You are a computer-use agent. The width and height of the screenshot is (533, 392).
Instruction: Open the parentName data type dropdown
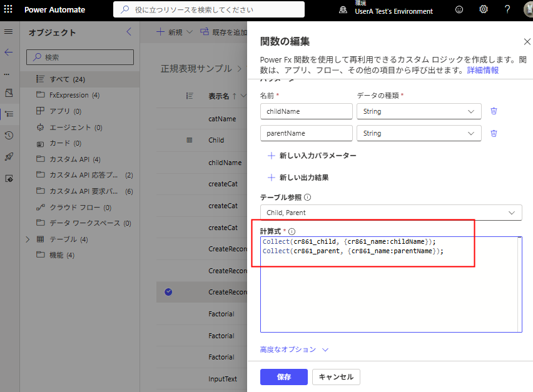pos(419,133)
